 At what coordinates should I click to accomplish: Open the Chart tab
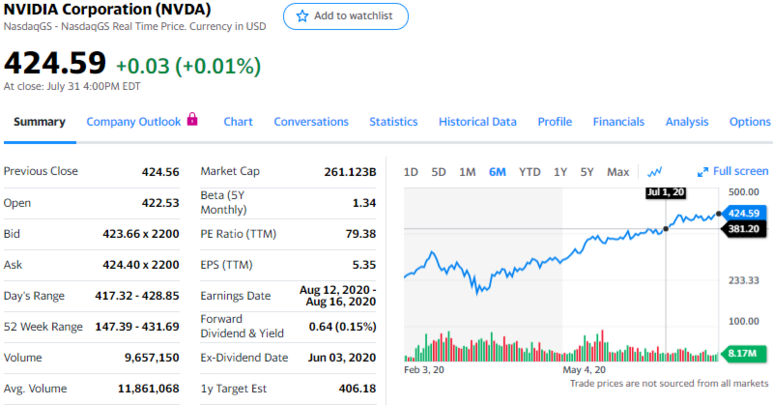point(238,122)
